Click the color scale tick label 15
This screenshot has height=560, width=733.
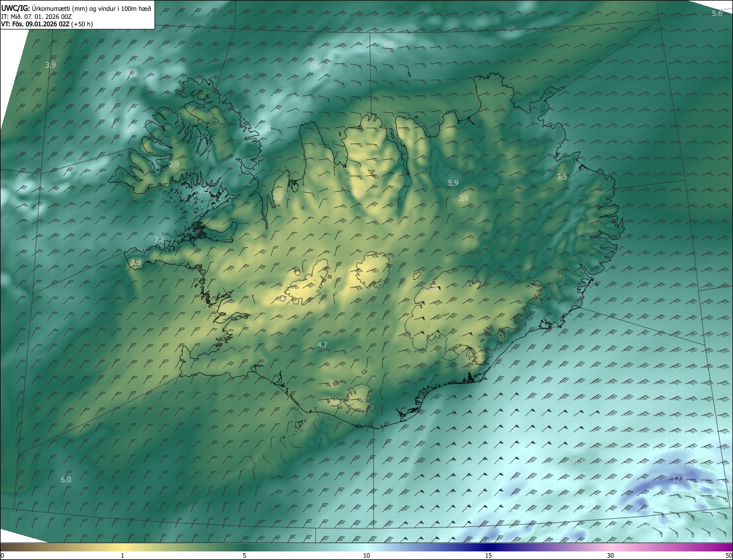point(488,556)
